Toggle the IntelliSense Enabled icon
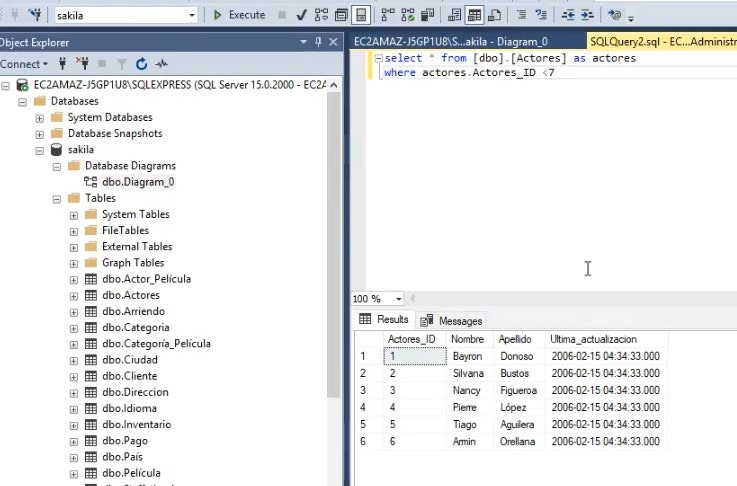 361,15
